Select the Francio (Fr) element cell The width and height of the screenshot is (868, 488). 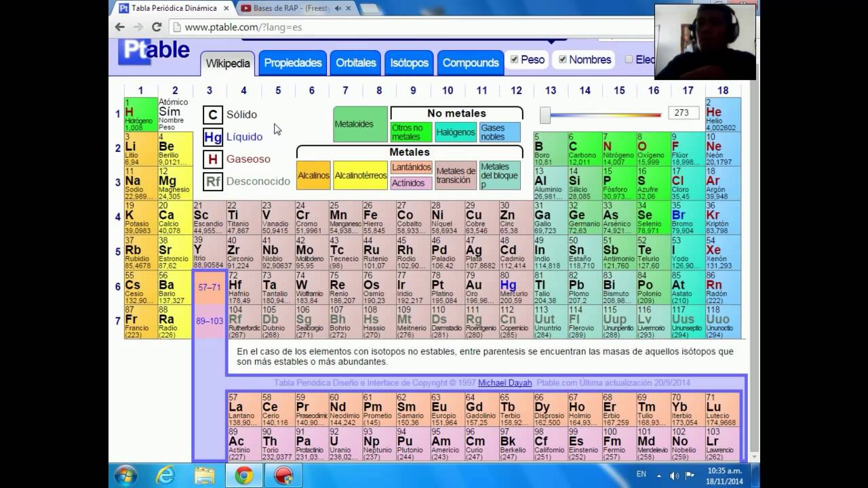[141, 321]
